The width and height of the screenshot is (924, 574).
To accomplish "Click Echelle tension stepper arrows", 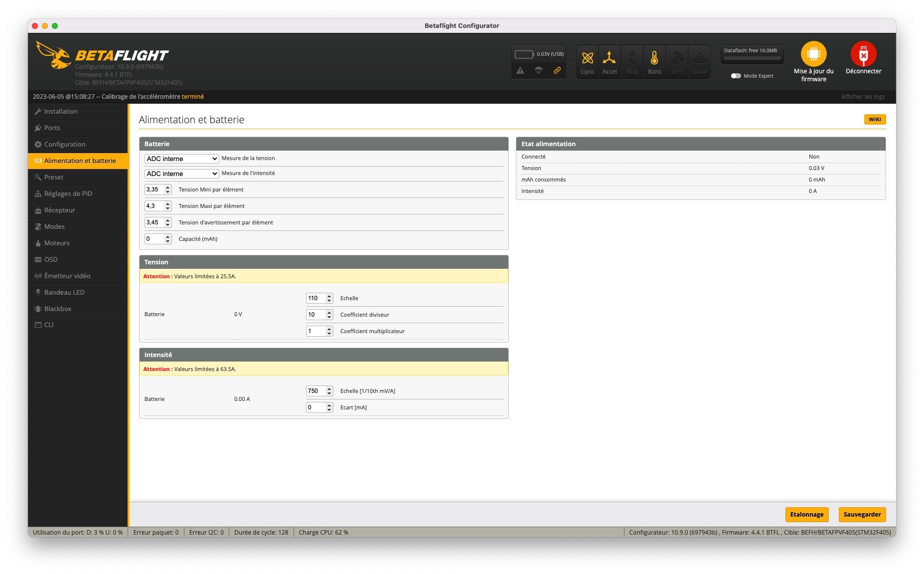I will pyautogui.click(x=329, y=298).
